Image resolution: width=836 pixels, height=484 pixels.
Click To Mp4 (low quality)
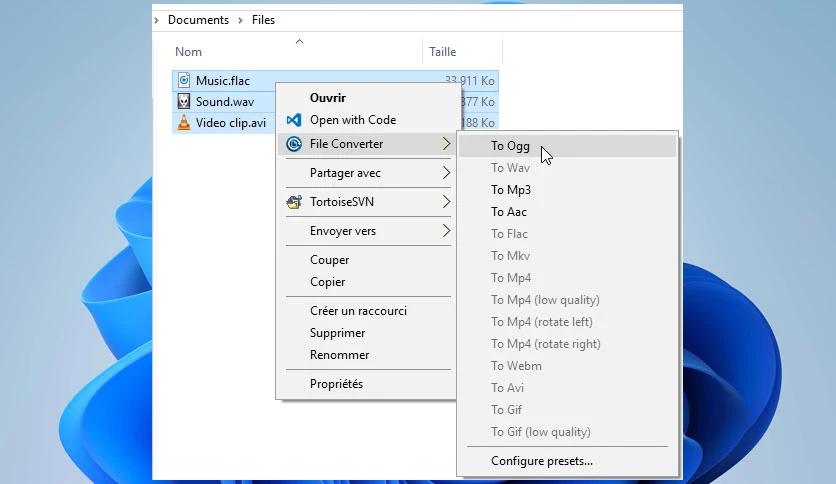point(545,300)
